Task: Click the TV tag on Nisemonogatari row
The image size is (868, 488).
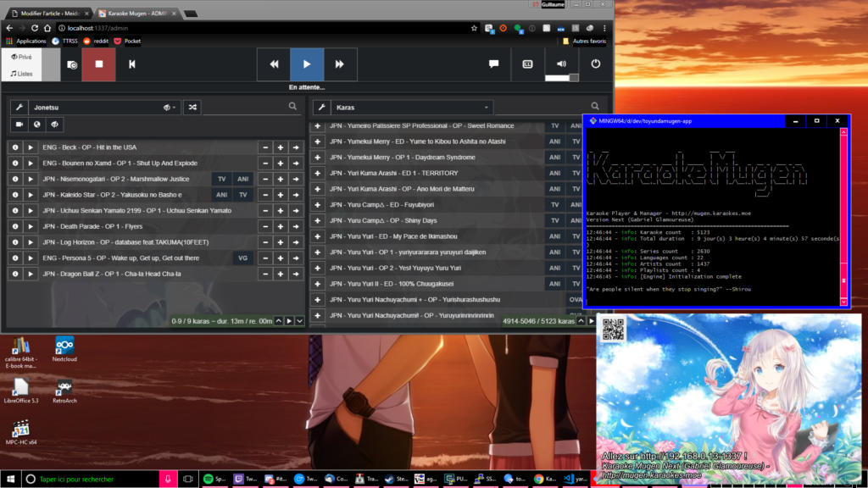Action: pos(221,180)
